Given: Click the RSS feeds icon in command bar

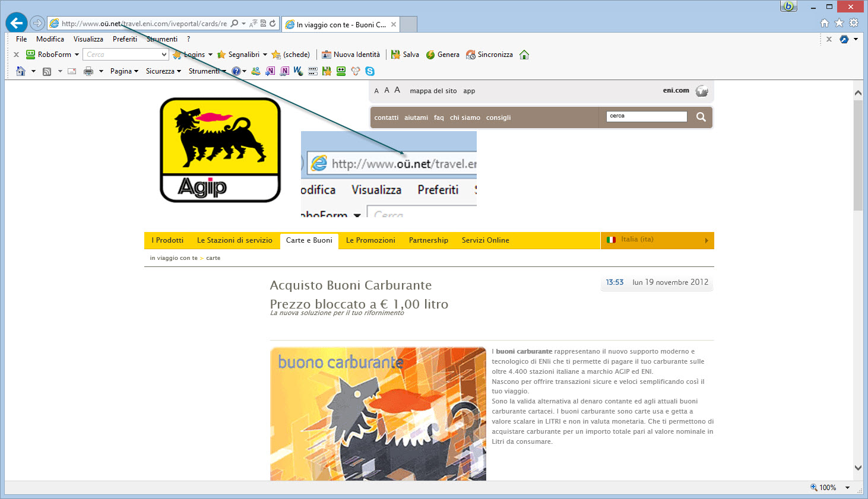Looking at the screenshot, I should pos(47,71).
